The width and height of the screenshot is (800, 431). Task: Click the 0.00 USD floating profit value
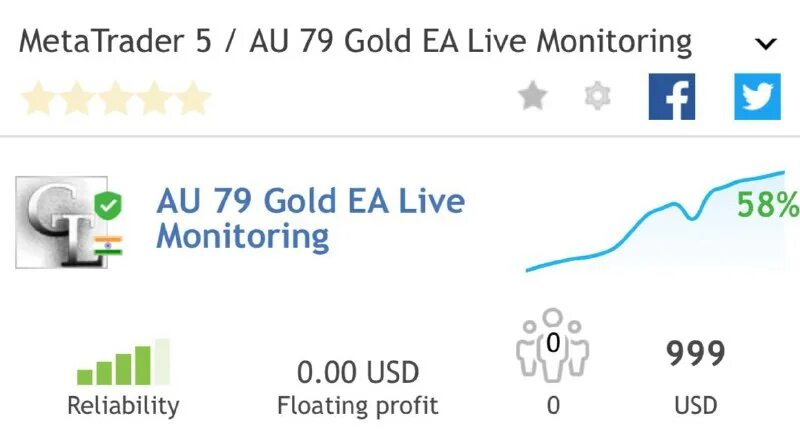pos(357,372)
